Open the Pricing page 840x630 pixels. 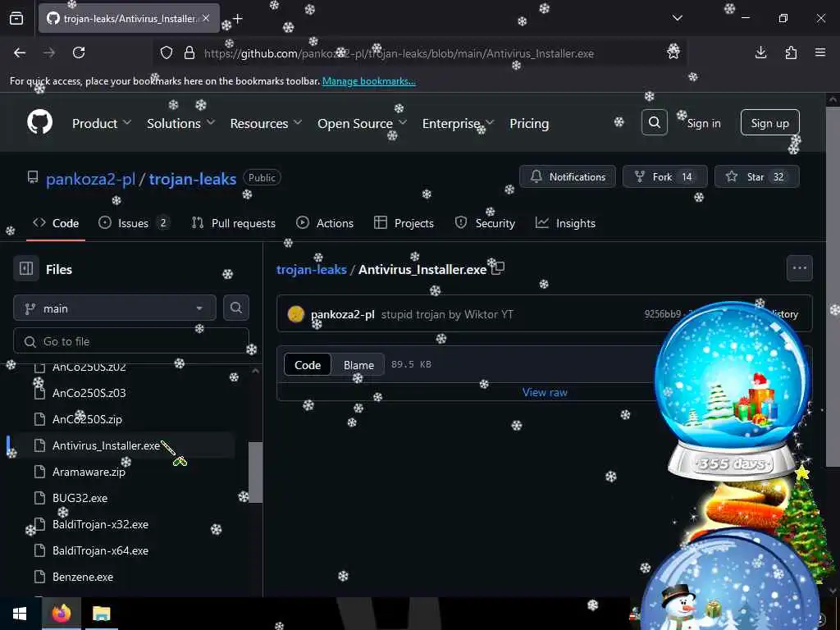(x=529, y=123)
